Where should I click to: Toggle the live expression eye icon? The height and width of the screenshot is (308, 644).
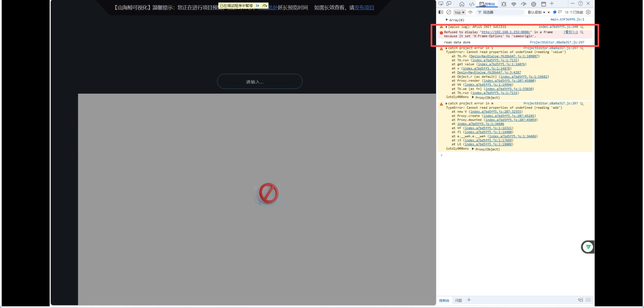click(x=470, y=12)
